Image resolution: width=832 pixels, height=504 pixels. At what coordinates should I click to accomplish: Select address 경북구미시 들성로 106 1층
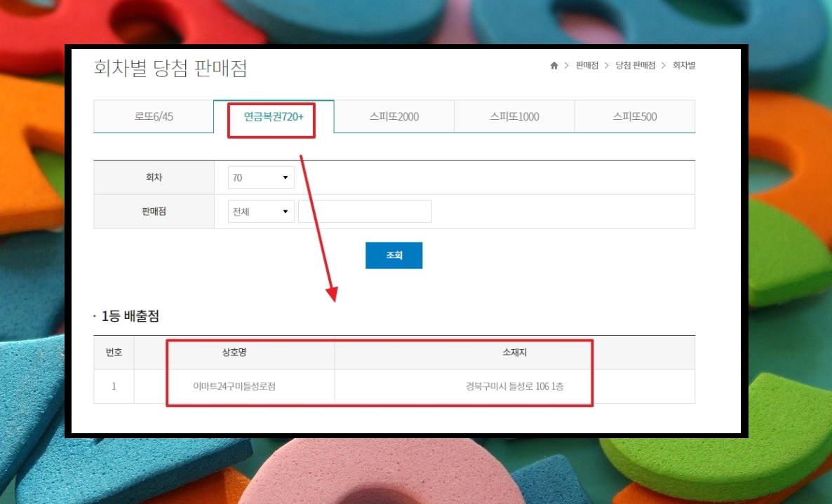[x=515, y=386]
